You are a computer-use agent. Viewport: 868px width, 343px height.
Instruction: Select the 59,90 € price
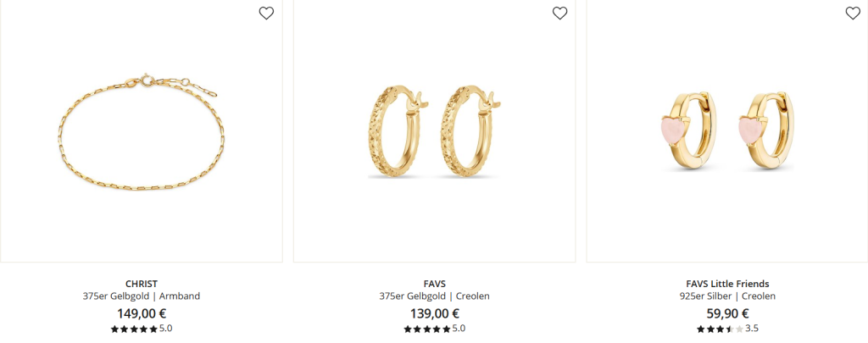click(x=727, y=313)
